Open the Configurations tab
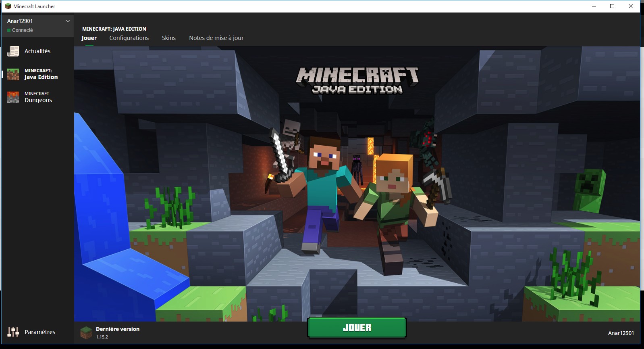 (x=129, y=38)
